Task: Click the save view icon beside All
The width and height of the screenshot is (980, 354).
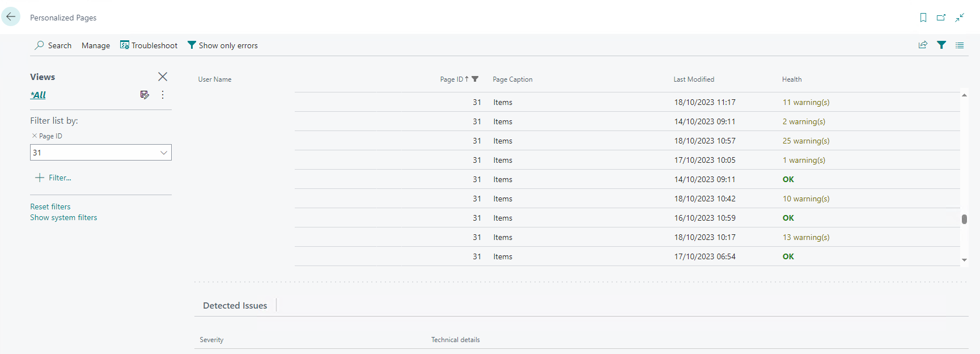Action: 145,95
